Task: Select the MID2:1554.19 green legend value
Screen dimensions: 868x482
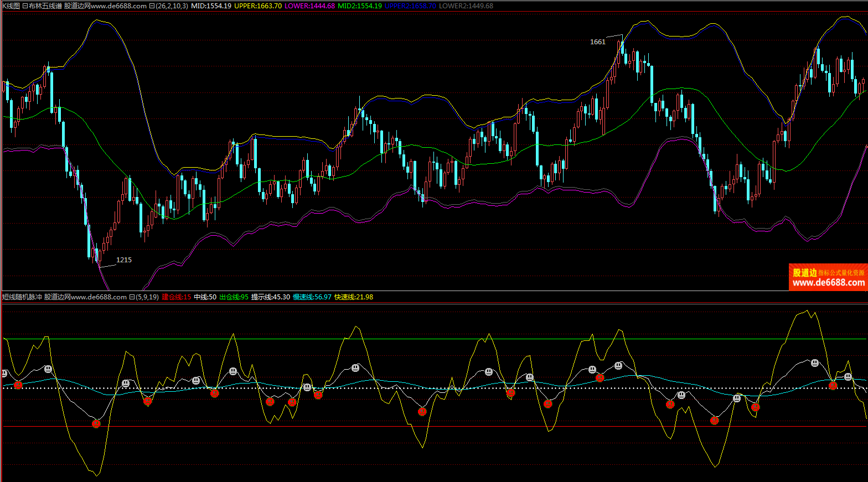Action: 359,6
